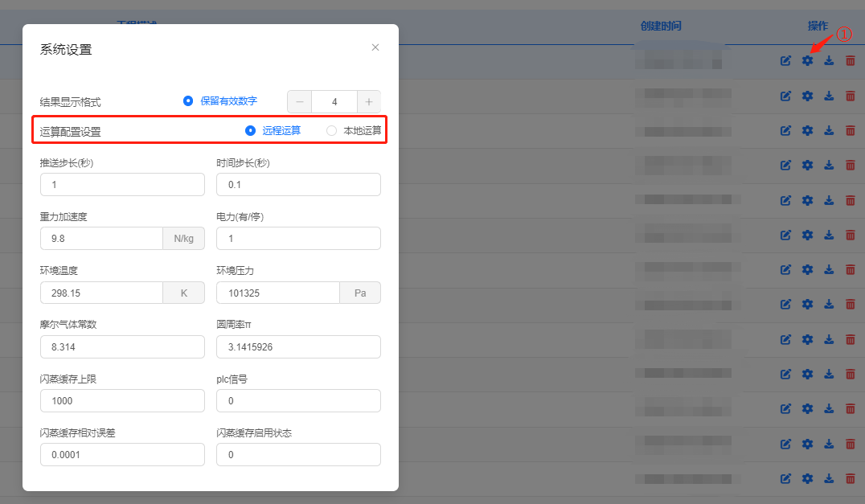Open settings gear in third table row
Viewport: 865px width, 504px height.
pos(808,131)
